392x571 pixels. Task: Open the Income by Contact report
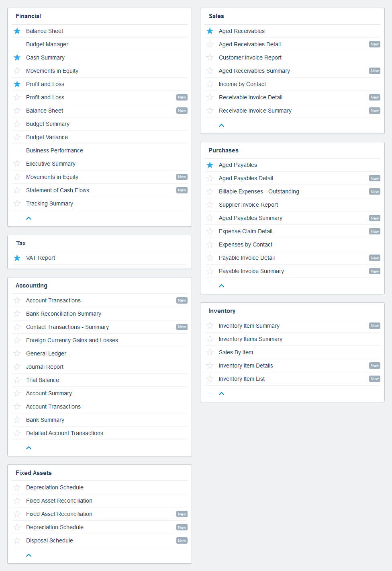(x=242, y=84)
